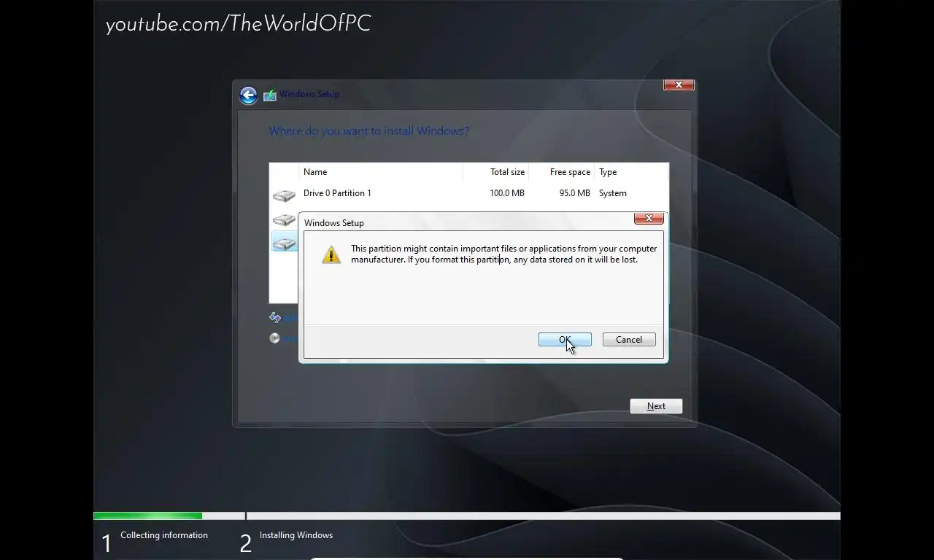
Task: Click the Load driver disc icon
Action: 274,338
